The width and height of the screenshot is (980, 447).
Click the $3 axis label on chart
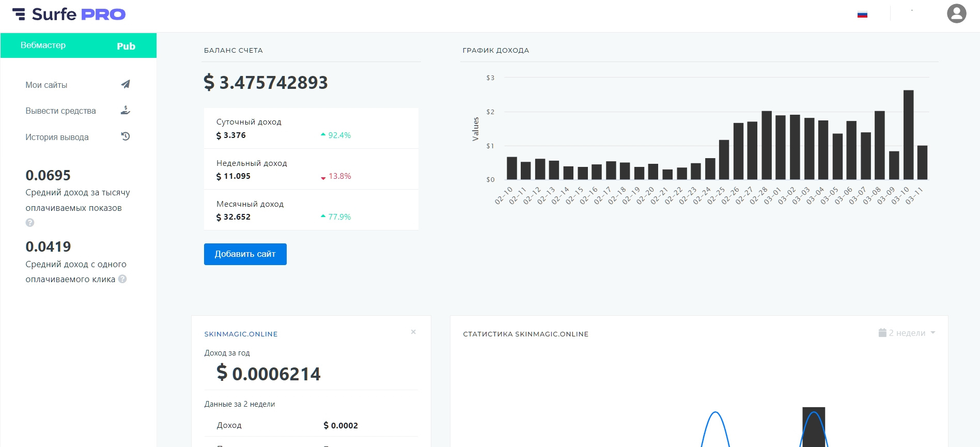490,78
